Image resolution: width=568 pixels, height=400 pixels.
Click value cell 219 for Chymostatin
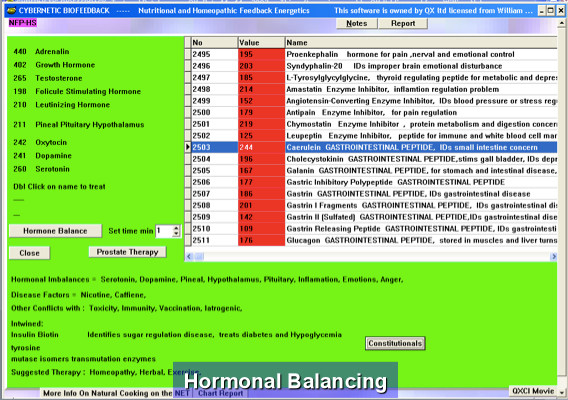tap(262, 124)
